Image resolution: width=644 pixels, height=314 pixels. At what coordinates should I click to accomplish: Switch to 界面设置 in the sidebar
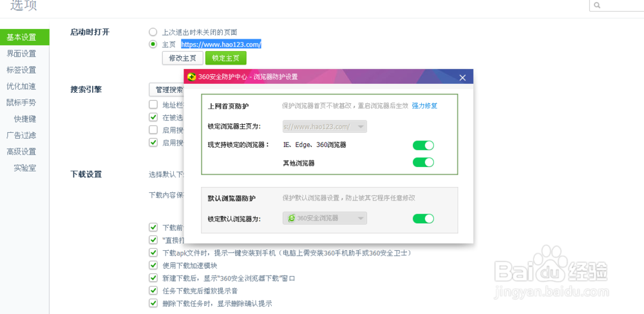click(x=21, y=54)
